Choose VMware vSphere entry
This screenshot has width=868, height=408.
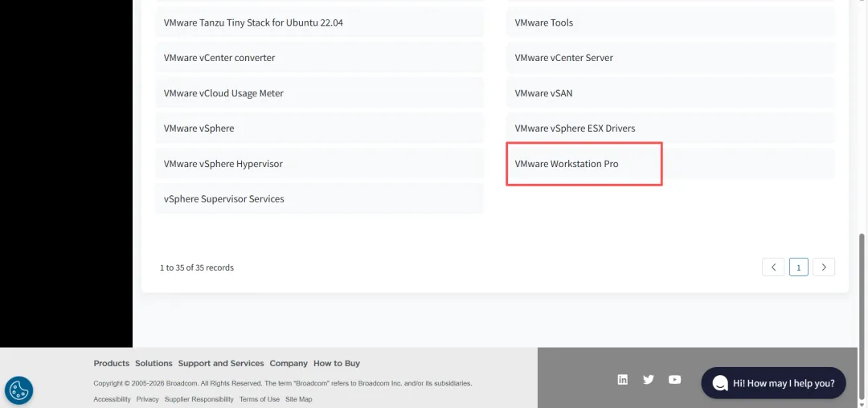tap(319, 129)
